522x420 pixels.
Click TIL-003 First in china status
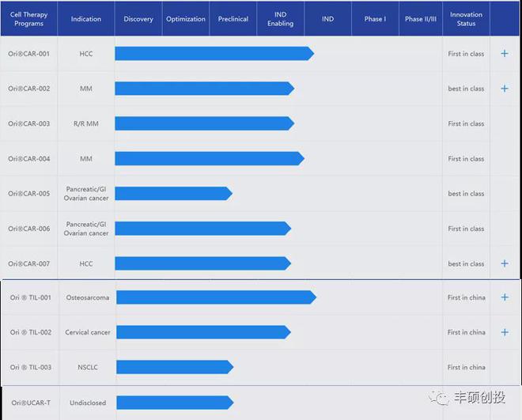pos(467,367)
